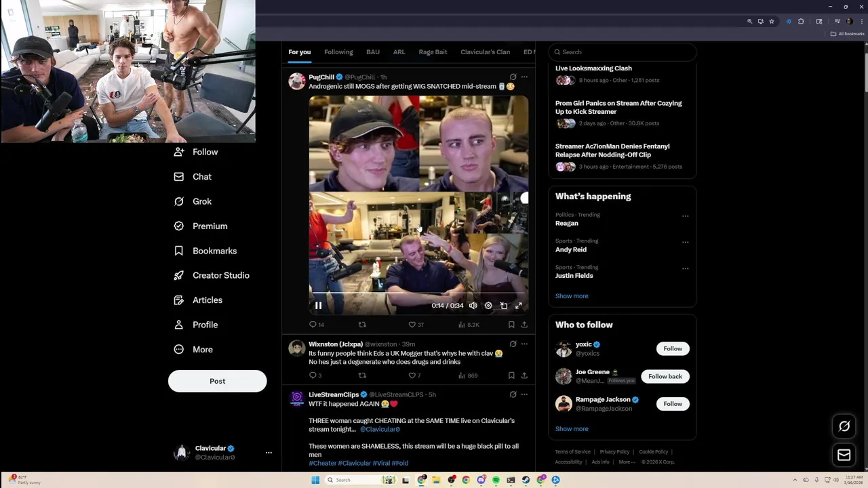This screenshot has width=868, height=488.
Task: Open more options on PugChill post
Action: coord(524,77)
